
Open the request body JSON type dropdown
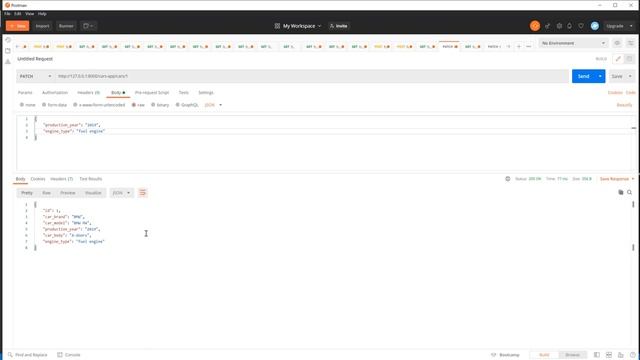(x=213, y=105)
